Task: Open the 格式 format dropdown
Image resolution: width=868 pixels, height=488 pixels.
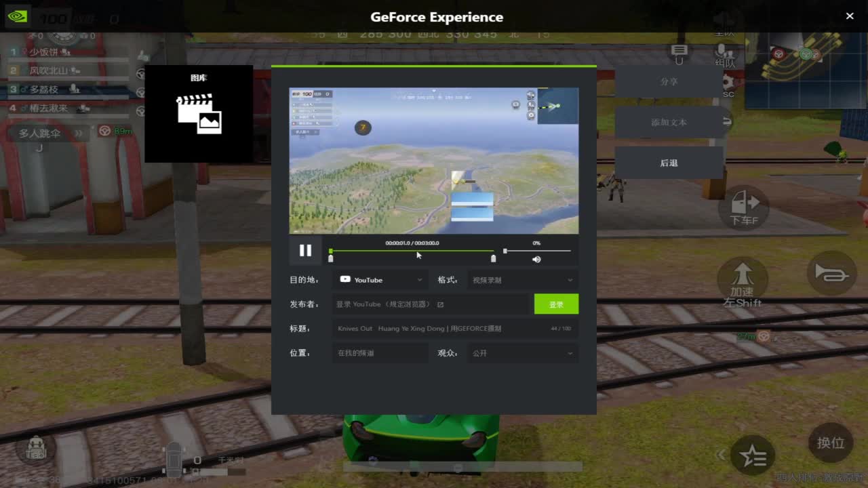Action: [521, 280]
